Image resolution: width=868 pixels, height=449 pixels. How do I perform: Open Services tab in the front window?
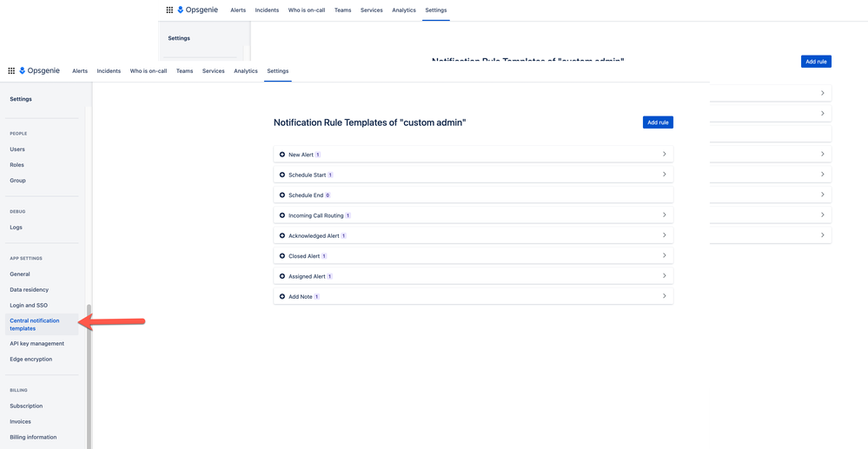point(213,71)
